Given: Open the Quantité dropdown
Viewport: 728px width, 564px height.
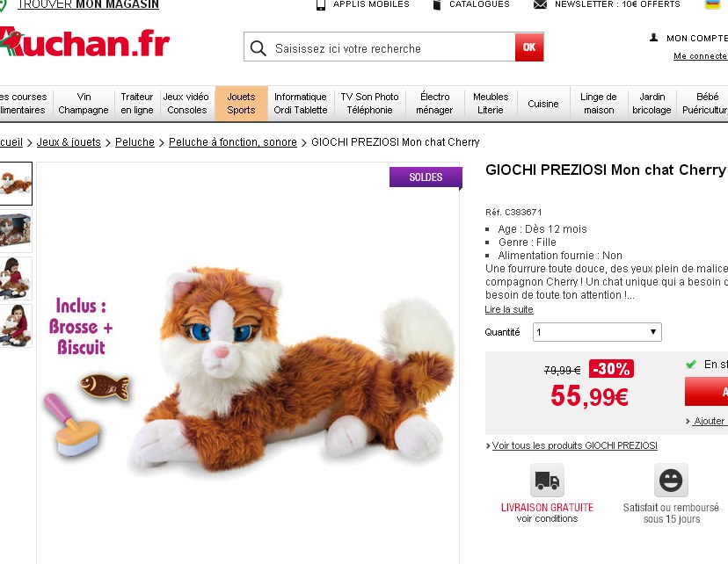Looking at the screenshot, I should coord(597,331).
